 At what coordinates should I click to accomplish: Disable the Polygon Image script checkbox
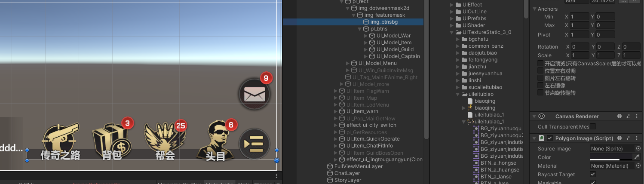tap(550, 138)
